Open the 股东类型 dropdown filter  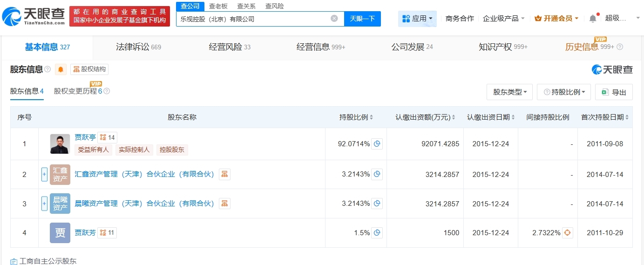(x=509, y=92)
